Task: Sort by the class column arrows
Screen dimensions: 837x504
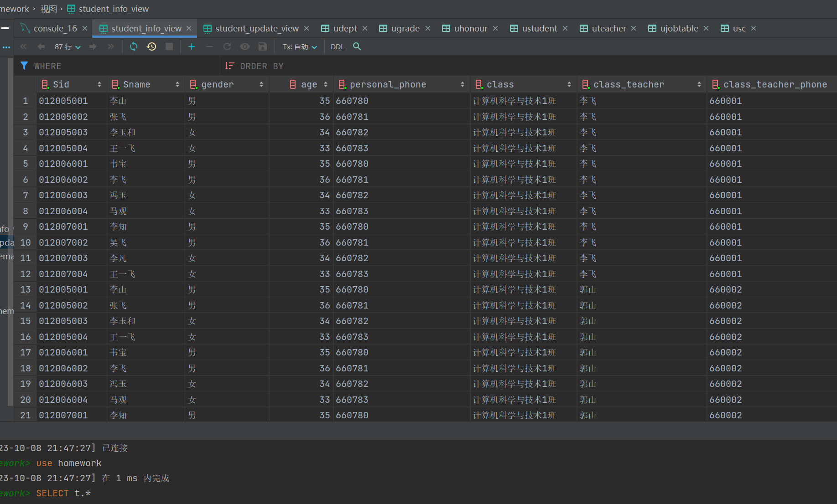Action: click(x=569, y=84)
